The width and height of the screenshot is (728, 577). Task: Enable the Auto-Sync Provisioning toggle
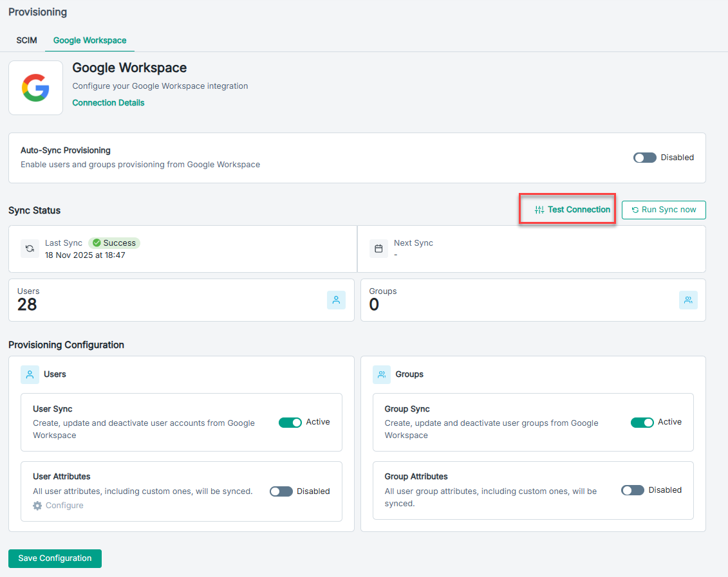coord(644,158)
